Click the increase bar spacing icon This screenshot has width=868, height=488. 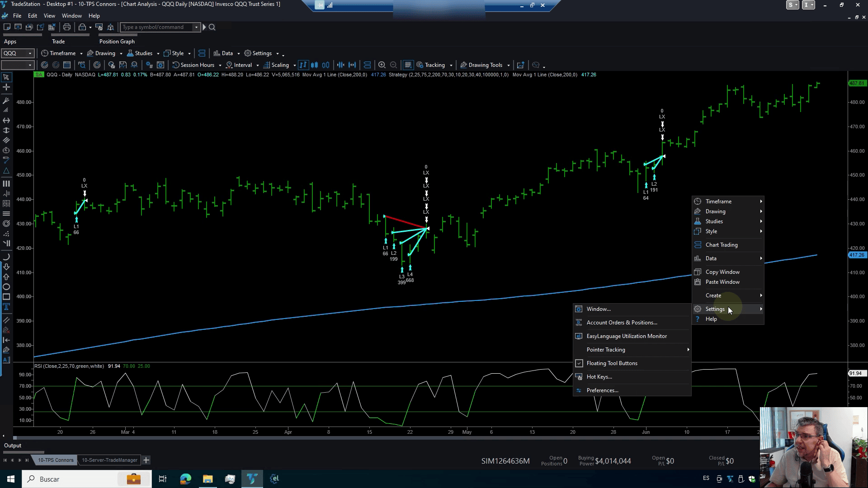tap(352, 65)
